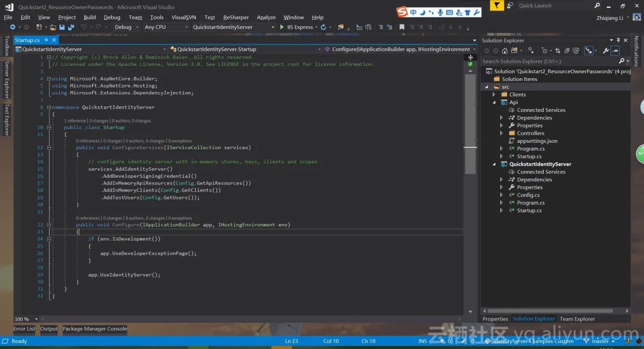Click the Notifications side tab
Image resolution: width=644 pixels, height=349 pixels.
pos(636,51)
